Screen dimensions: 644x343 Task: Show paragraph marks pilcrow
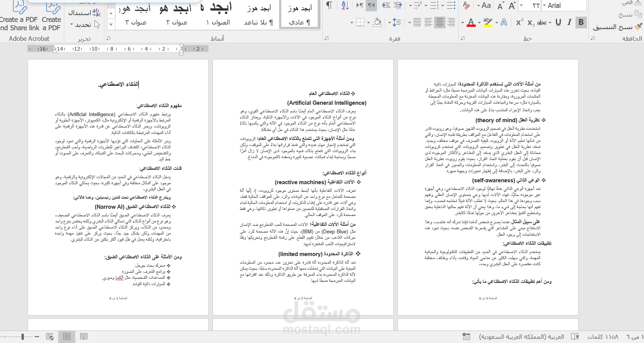pyautogui.click(x=329, y=5)
